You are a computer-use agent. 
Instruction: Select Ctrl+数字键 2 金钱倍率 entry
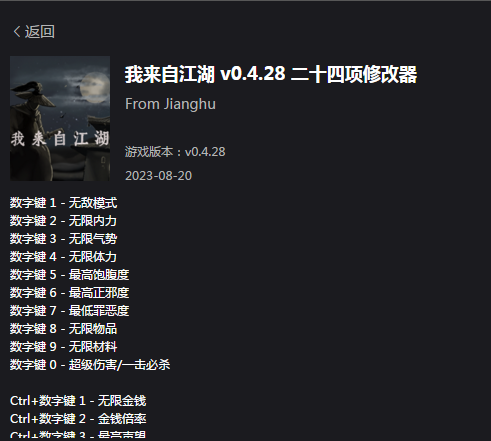pos(78,419)
